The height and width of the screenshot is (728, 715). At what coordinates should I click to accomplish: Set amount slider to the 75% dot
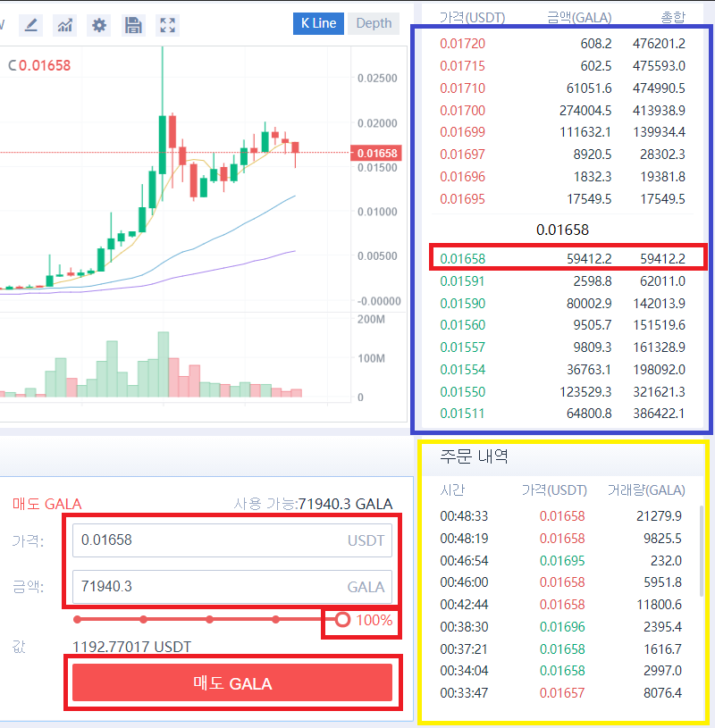(276, 619)
